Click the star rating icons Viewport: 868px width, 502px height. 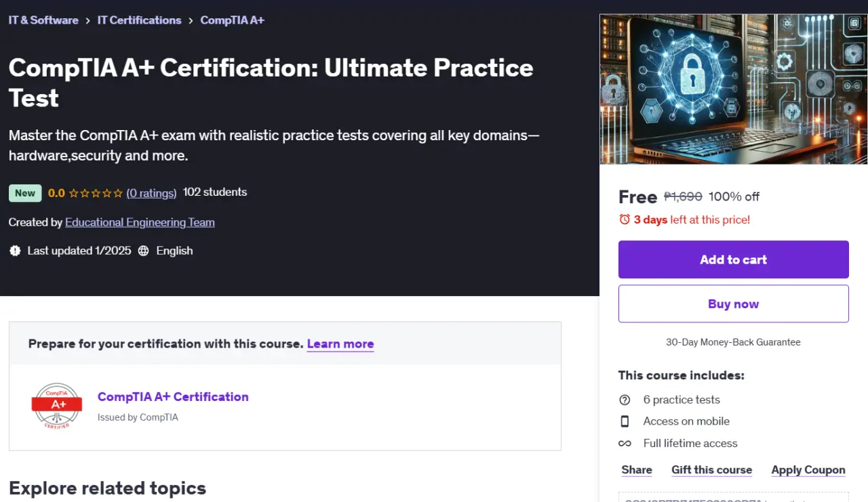pos(96,193)
